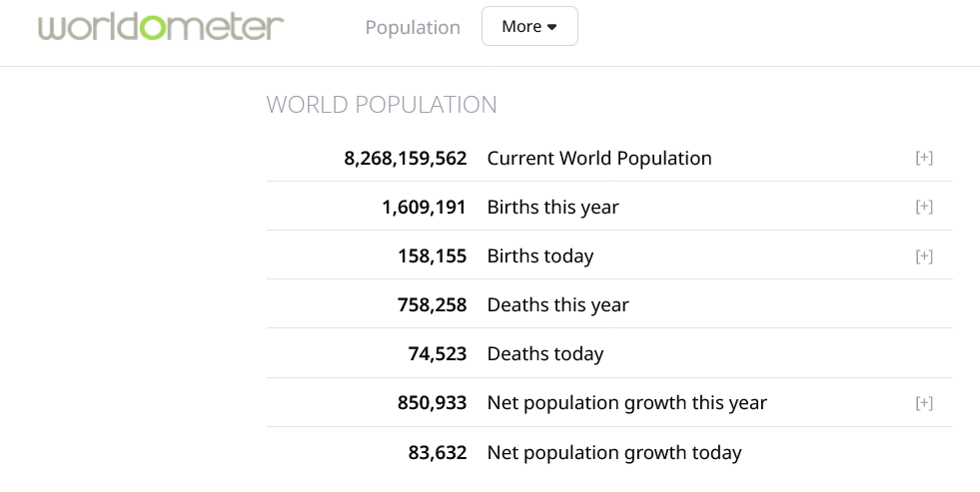The height and width of the screenshot is (492, 980).
Task: Open the More dropdown menu
Action: pos(529,27)
